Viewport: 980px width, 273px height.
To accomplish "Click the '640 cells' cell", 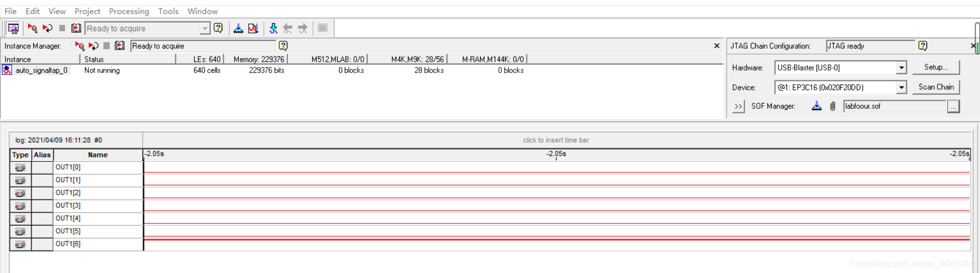I will tap(207, 70).
